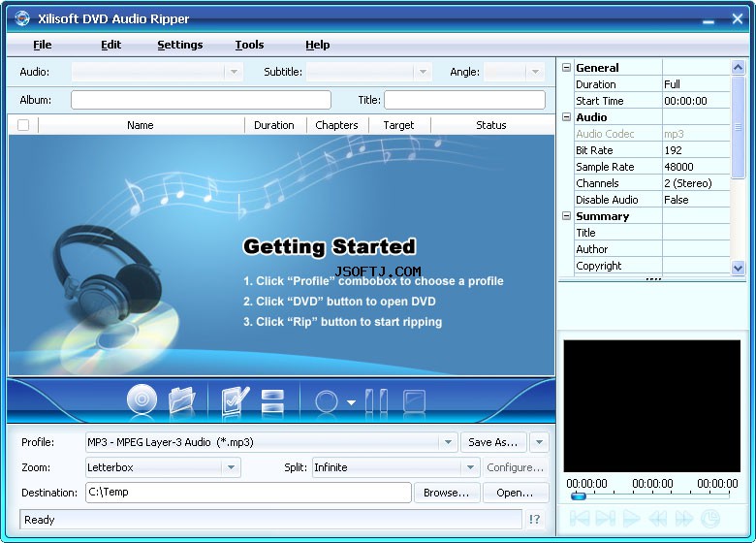Open the Angle dropdown
This screenshot has width=756, height=543.
click(535, 72)
